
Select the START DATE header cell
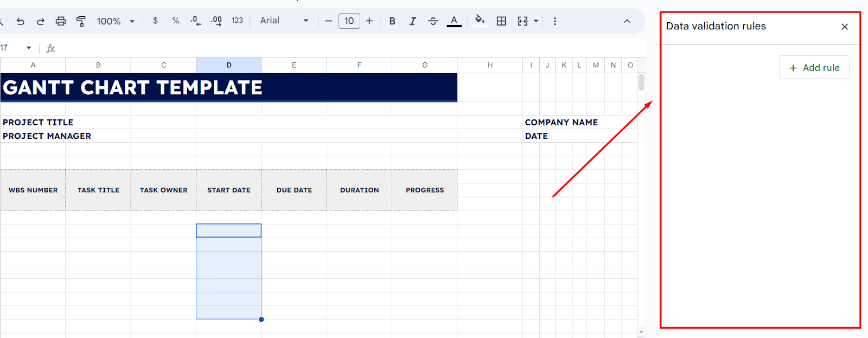click(229, 190)
